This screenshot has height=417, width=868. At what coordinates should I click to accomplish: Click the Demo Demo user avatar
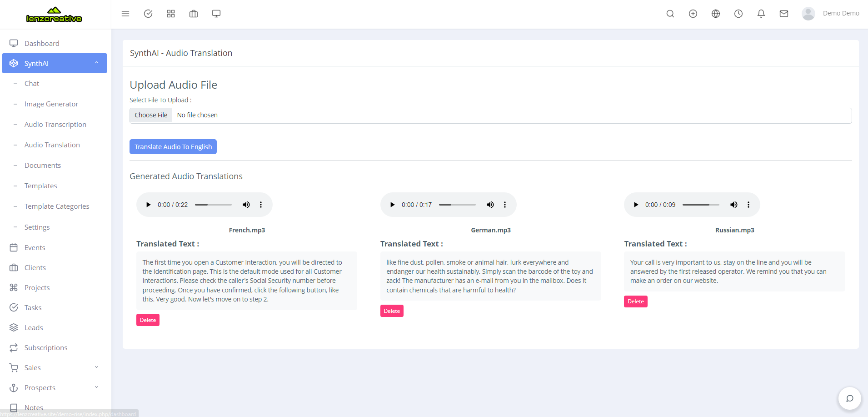[808, 14]
